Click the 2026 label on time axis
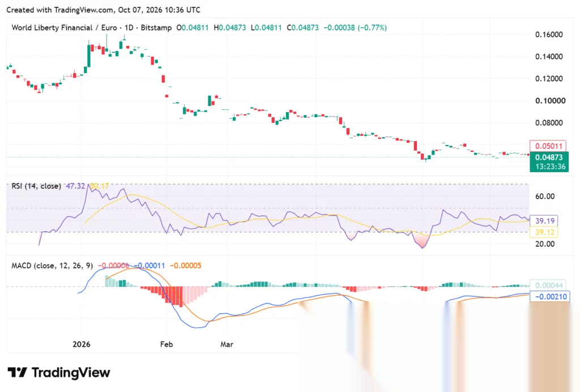Image resolution: width=580 pixels, height=392 pixels. (x=82, y=344)
